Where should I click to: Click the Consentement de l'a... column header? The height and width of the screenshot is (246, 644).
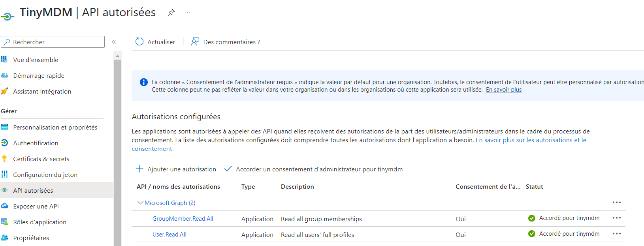(x=488, y=186)
